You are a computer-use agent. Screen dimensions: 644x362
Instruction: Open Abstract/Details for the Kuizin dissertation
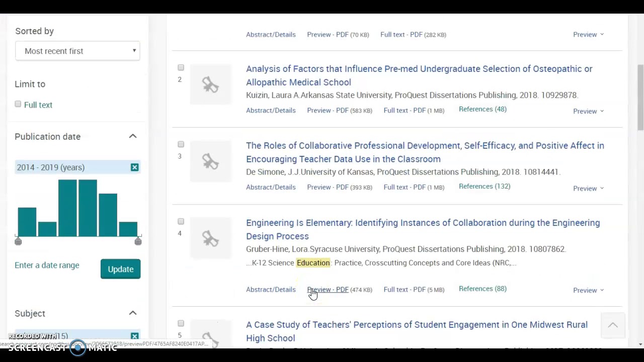[271, 110]
